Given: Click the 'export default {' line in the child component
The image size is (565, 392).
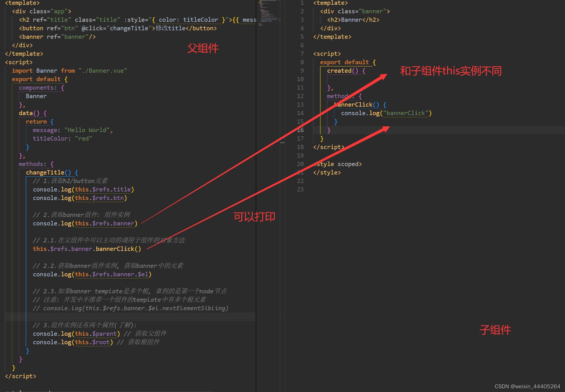Looking at the screenshot, I should pyautogui.click(x=348, y=62).
